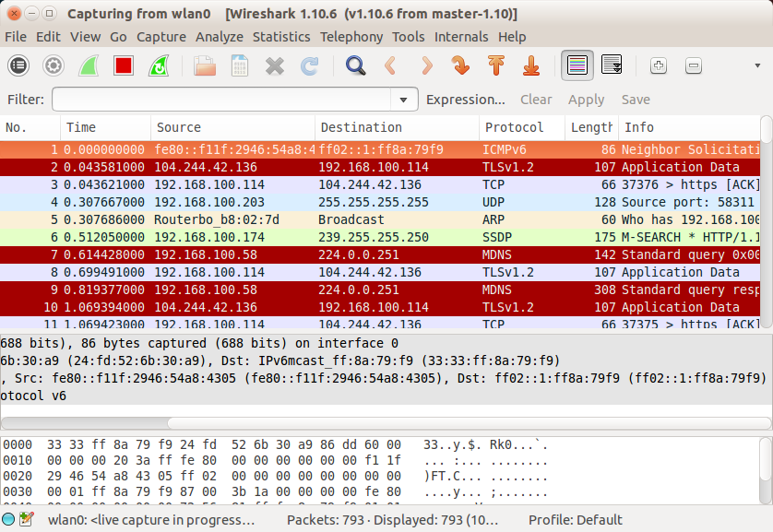Open the Telephony menu
Screen dimensions: 773x532
pyautogui.click(x=351, y=37)
